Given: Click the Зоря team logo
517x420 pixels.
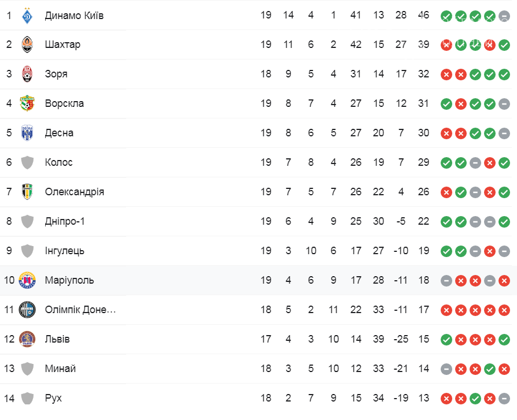Looking at the screenshot, I should (27, 74).
